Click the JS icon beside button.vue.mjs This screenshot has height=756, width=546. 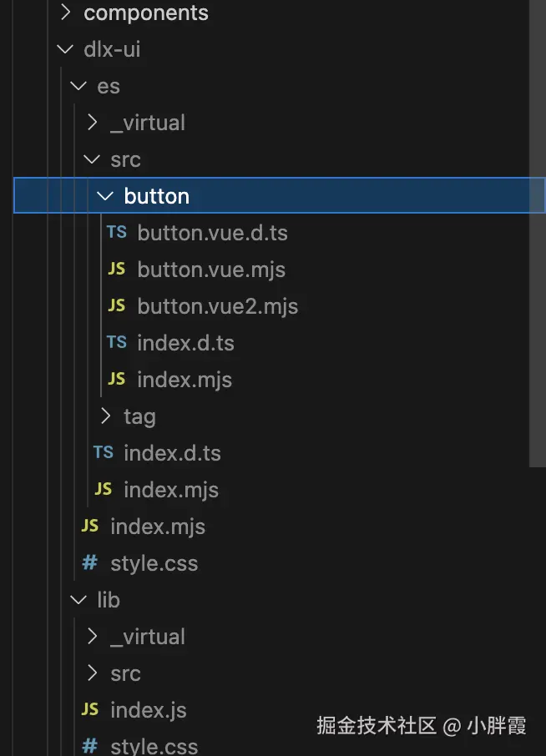(x=117, y=270)
